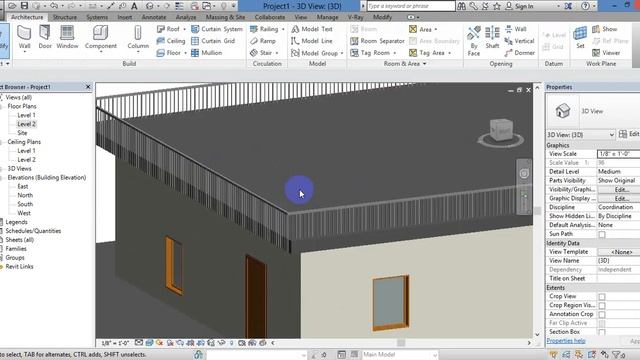Image resolution: width=640 pixels, height=360 pixels.
Task: Select the Curtain System tool
Action: pyautogui.click(x=217, y=29)
